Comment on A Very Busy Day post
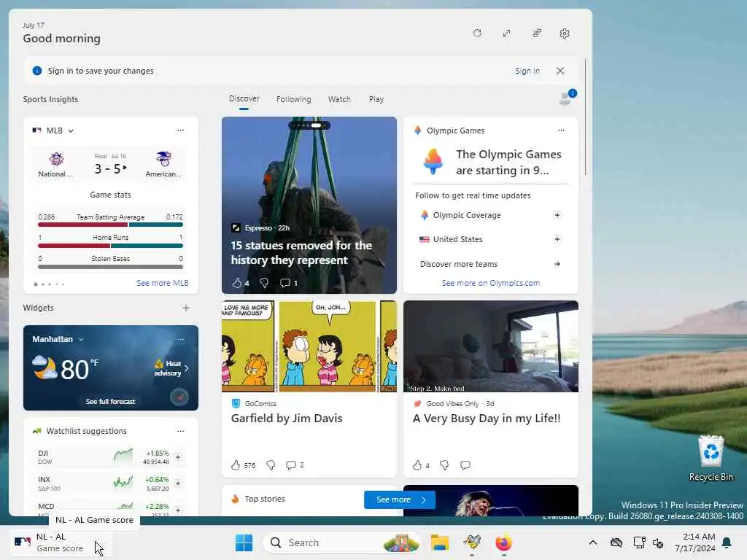Image resolution: width=747 pixels, height=560 pixels. pyautogui.click(x=465, y=465)
